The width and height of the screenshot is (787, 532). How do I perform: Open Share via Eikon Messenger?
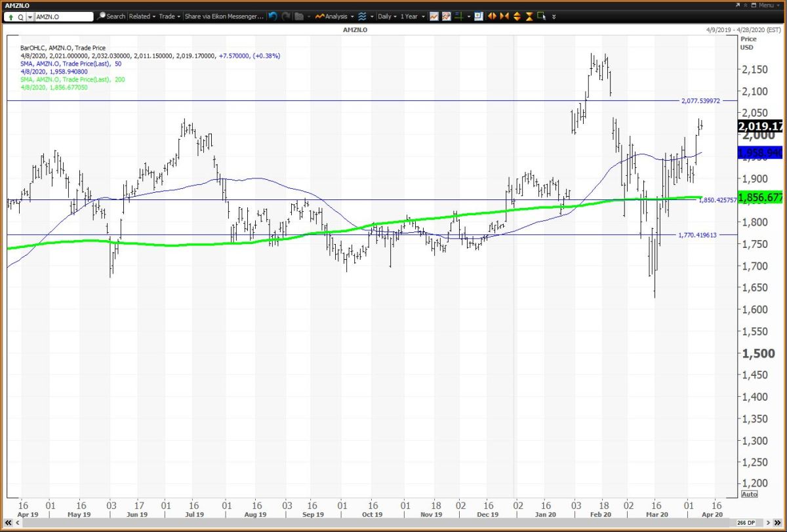click(224, 16)
